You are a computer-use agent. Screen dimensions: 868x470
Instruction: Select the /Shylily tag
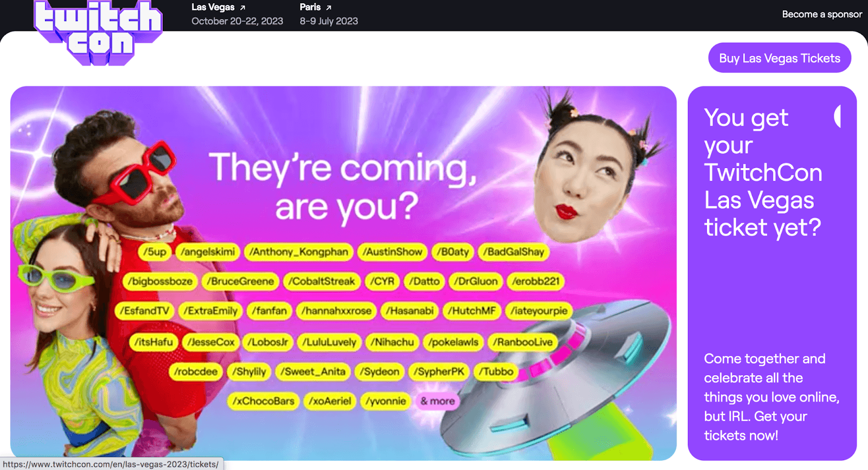coord(249,372)
